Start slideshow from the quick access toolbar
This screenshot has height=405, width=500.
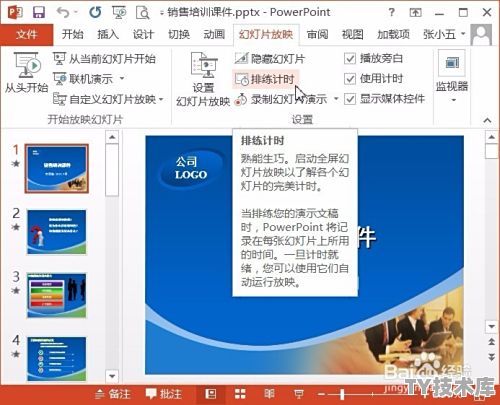tap(119, 13)
